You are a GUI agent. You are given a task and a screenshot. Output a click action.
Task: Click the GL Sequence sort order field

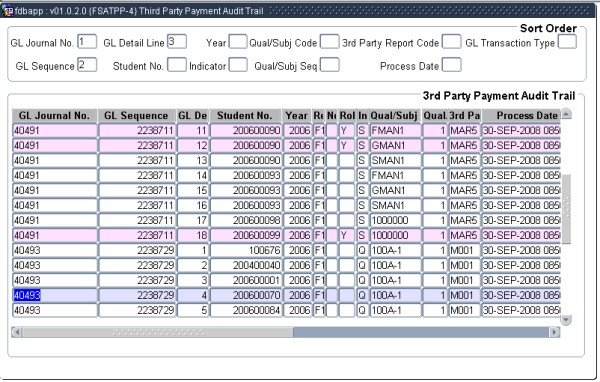click(87, 65)
